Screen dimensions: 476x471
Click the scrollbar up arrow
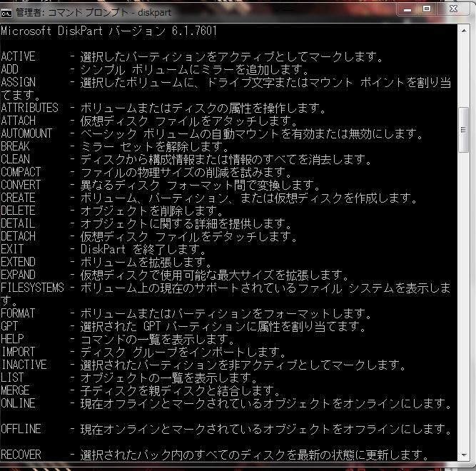[x=464, y=31]
